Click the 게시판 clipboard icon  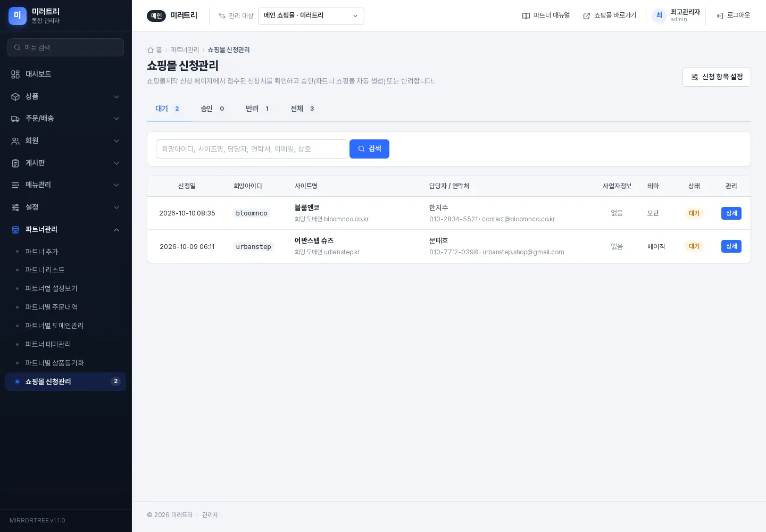click(15, 163)
